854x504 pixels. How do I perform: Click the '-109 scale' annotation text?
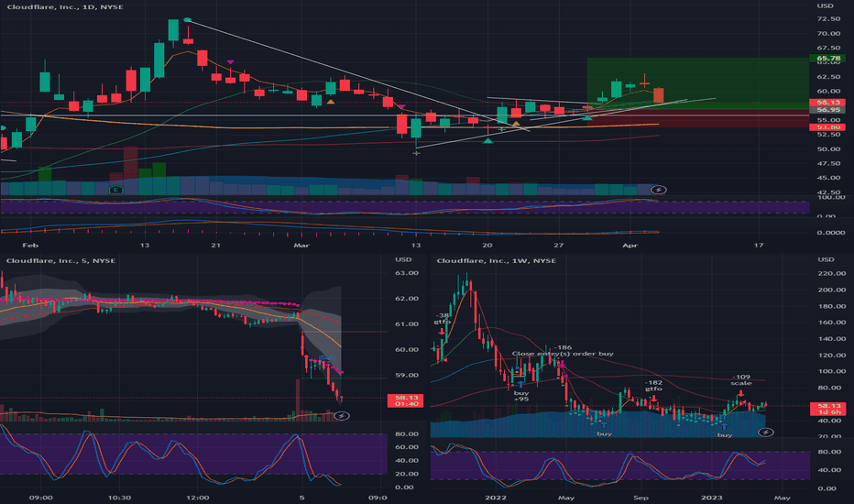pos(741,379)
